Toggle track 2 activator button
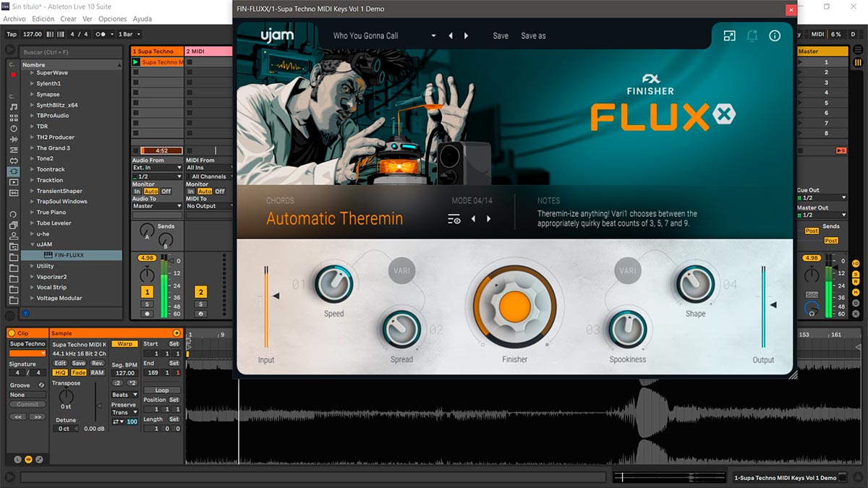The height and width of the screenshot is (488, 868). tap(200, 292)
